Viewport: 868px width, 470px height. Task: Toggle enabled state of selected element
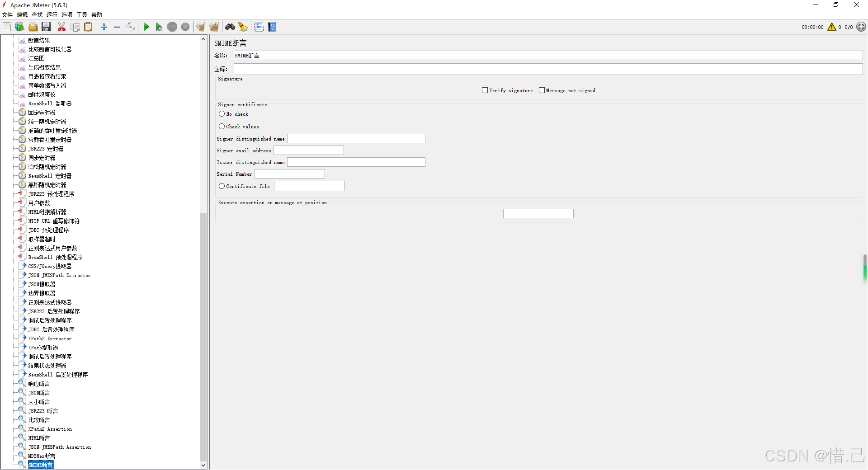131,27
